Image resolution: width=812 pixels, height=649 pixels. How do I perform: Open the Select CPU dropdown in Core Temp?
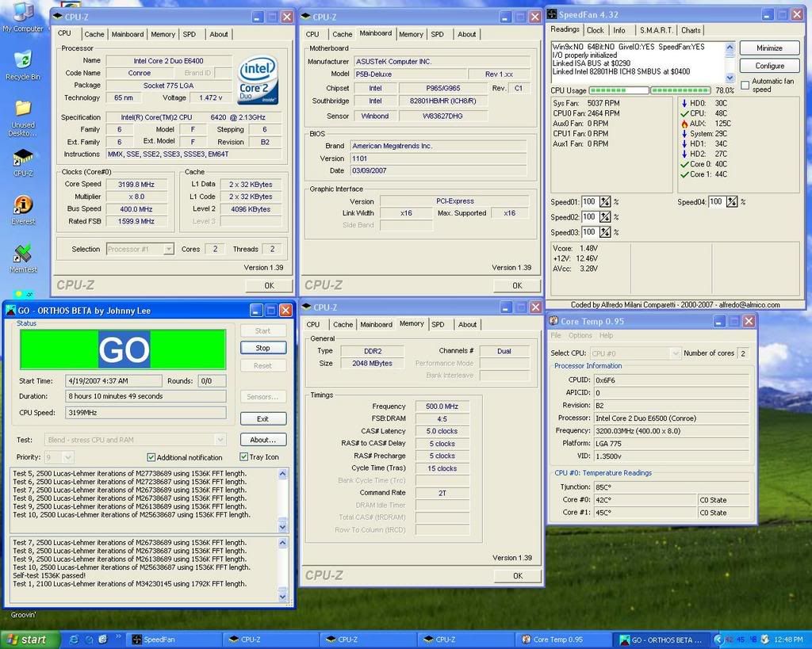click(675, 353)
